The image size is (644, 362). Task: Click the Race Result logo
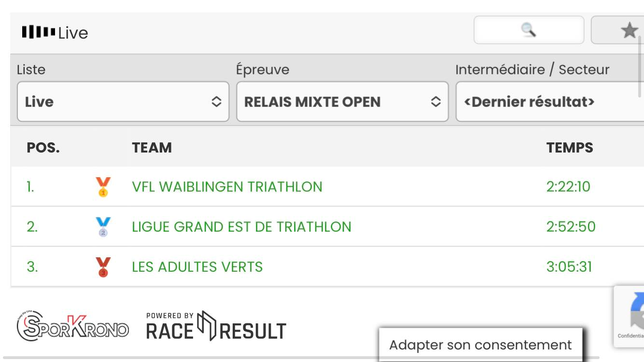pyautogui.click(x=216, y=327)
